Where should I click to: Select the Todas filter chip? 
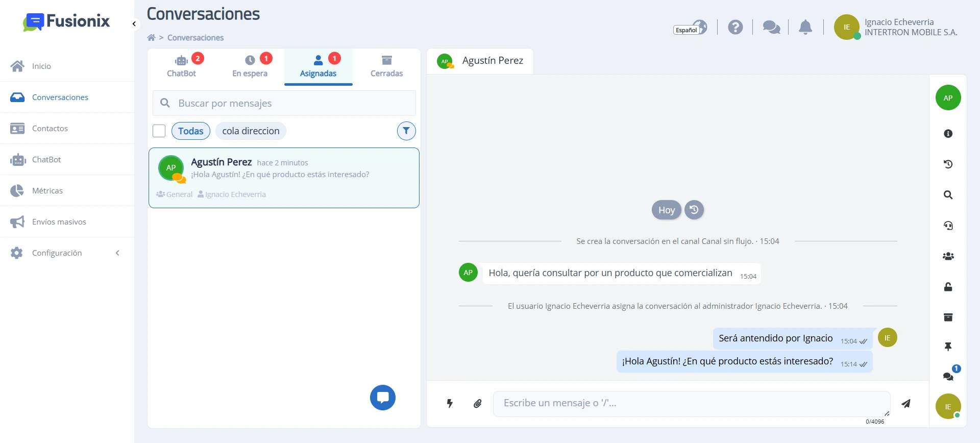191,131
